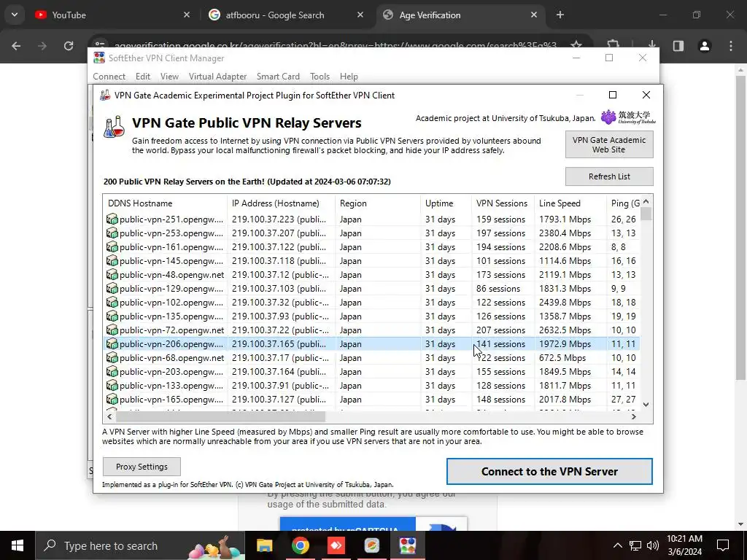Click the red AnyDesk taskbar icon
This screenshot has width=747, height=560.
click(x=336, y=545)
